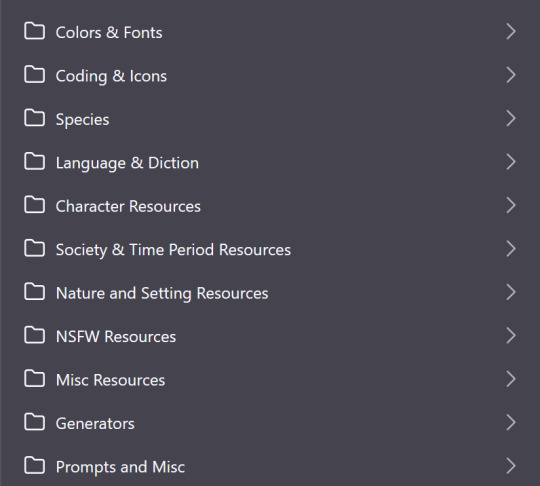
Task: Expand the Species row using its chevron
Action: 511,118
